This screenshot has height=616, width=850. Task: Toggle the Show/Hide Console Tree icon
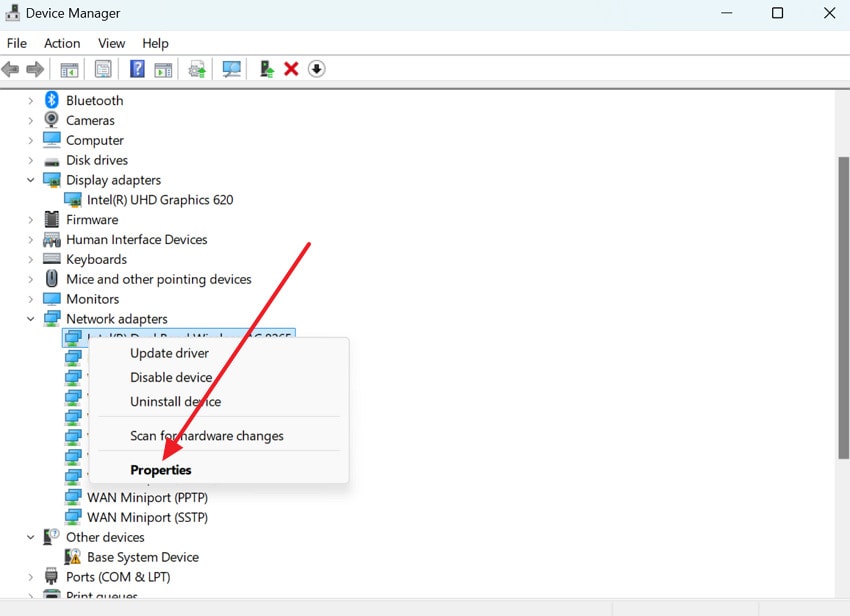pos(68,68)
